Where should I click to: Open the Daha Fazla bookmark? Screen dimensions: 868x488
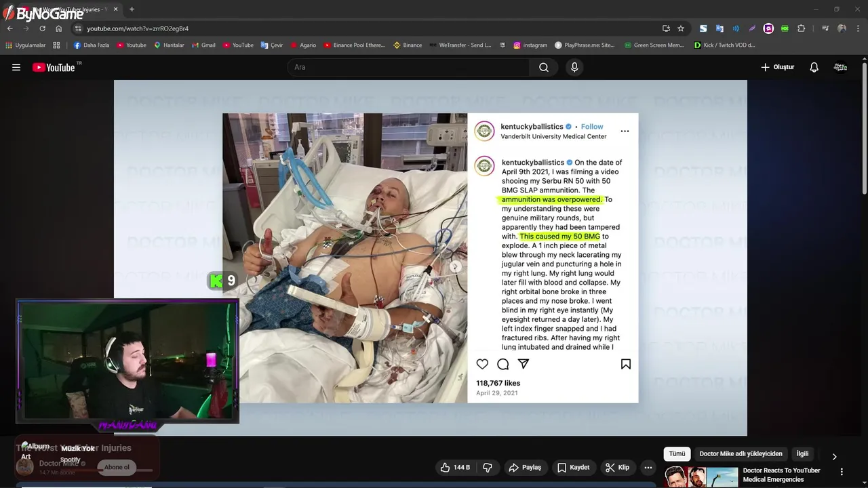[91, 45]
